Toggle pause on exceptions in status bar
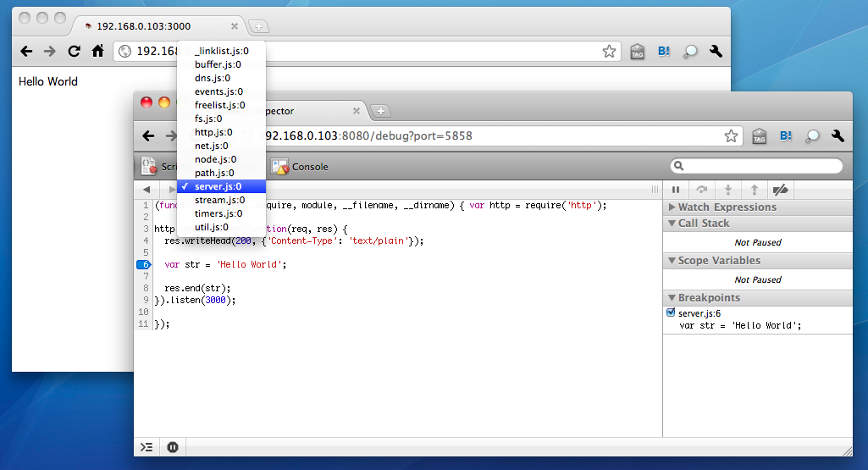The image size is (868, 470). pos(172,447)
